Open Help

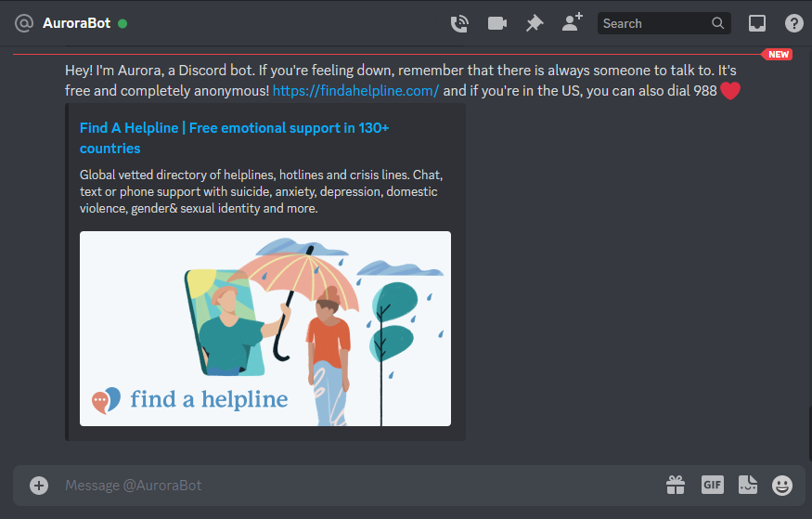pyautogui.click(x=793, y=23)
